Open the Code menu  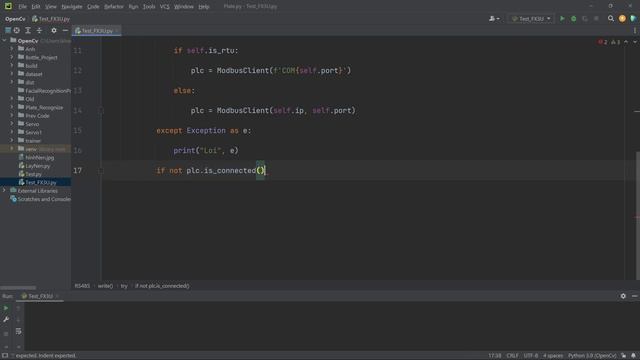click(93, 7)
